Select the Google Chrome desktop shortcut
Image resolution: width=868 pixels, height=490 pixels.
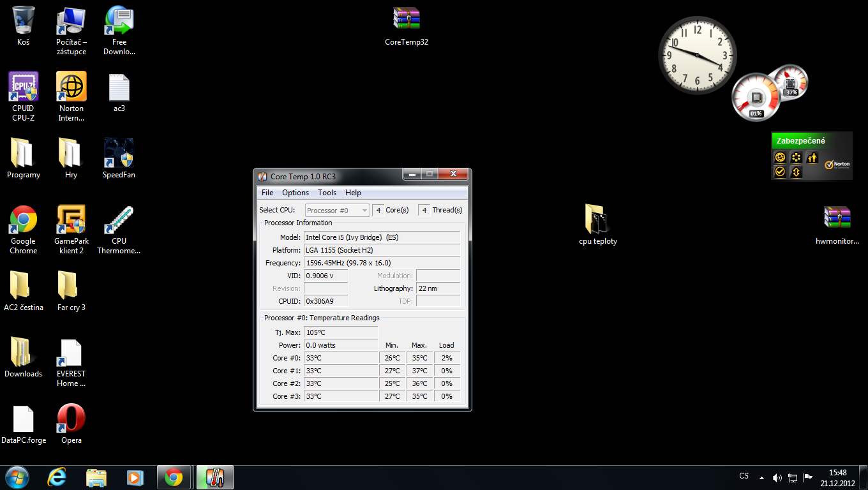tap(24, 230)
